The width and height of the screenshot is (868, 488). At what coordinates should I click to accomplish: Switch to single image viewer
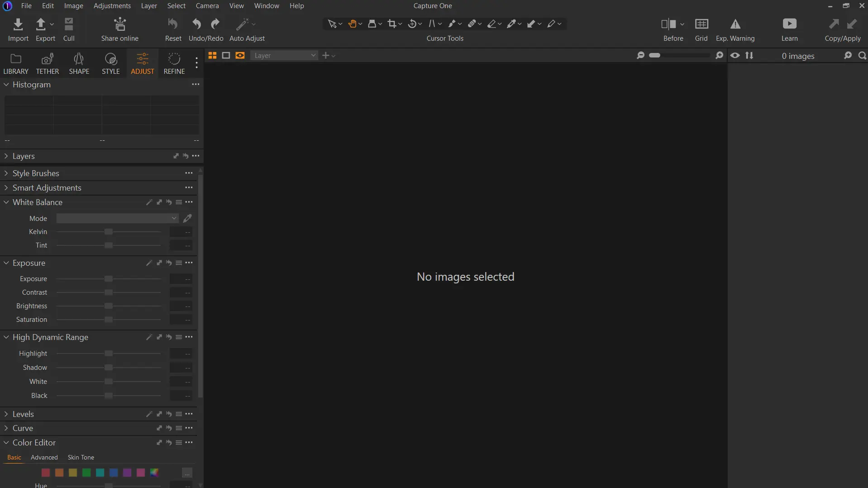point(226,55)
